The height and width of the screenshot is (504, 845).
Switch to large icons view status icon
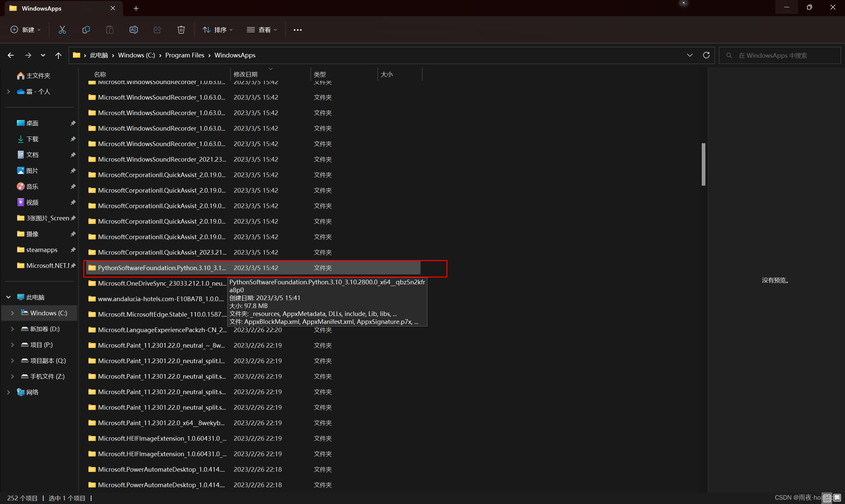click(x=837, y=498)
